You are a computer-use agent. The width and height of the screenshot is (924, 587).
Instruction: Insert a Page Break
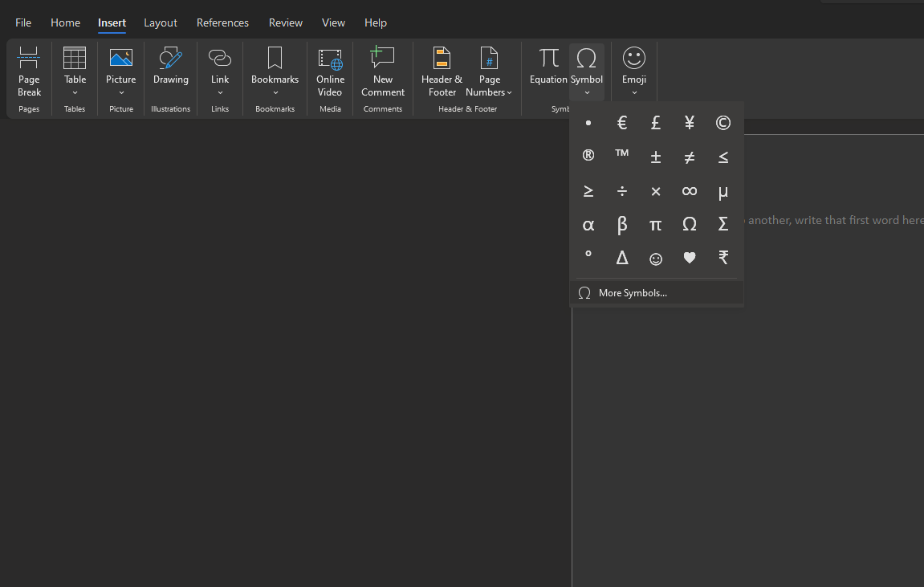(x=29, y=71)
